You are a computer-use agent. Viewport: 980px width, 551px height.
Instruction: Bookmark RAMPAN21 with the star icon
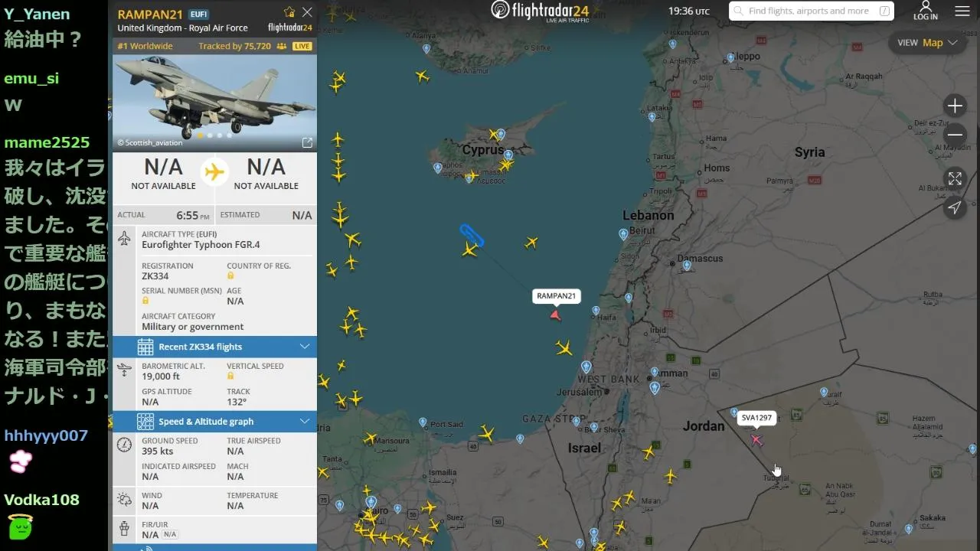coord(289,12)
